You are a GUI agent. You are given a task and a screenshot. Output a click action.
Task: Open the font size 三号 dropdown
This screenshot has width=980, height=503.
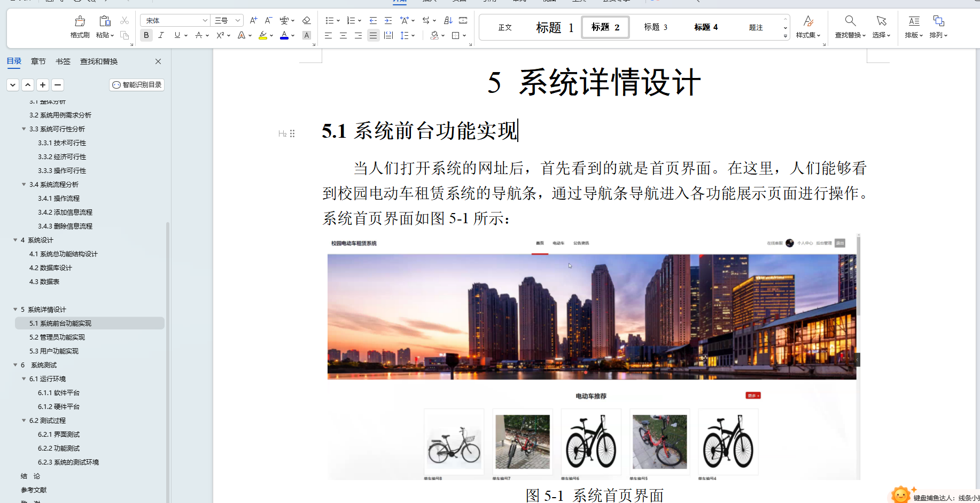[238, 20]
